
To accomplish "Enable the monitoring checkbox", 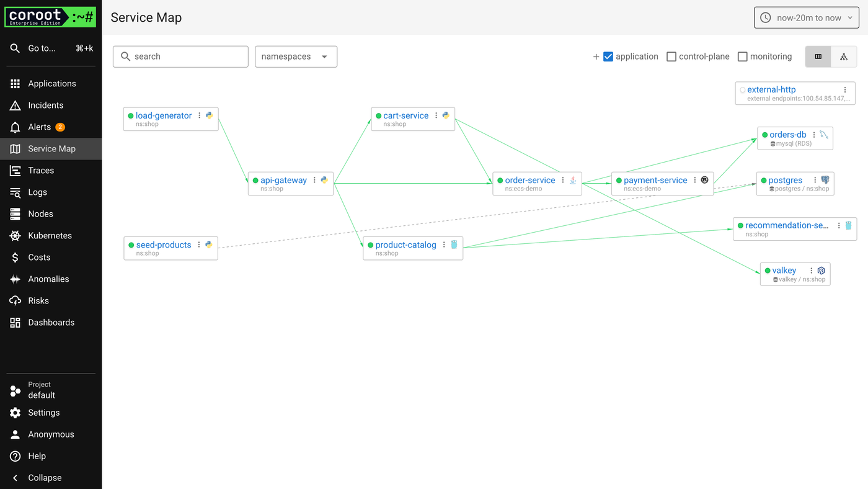I will click(x=743, y=56).
